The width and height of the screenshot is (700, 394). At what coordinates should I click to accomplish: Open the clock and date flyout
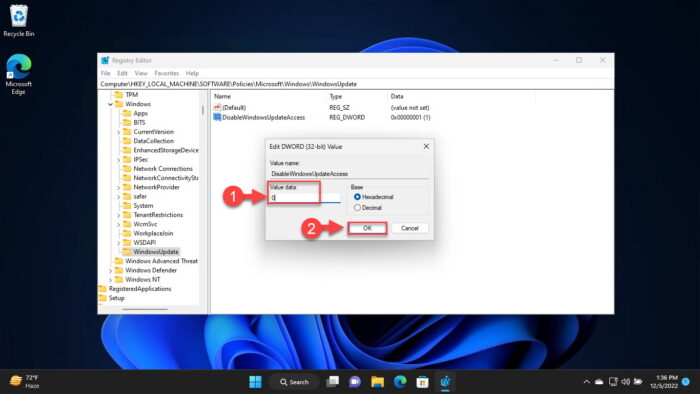coord(664,382)
